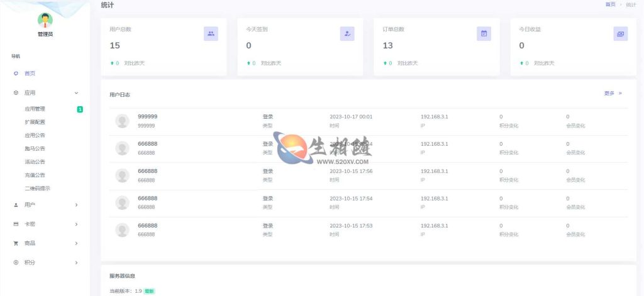Expand the 商品 menu chevron
The width and height of the screenshot is (644, 296).
[76, 243]
